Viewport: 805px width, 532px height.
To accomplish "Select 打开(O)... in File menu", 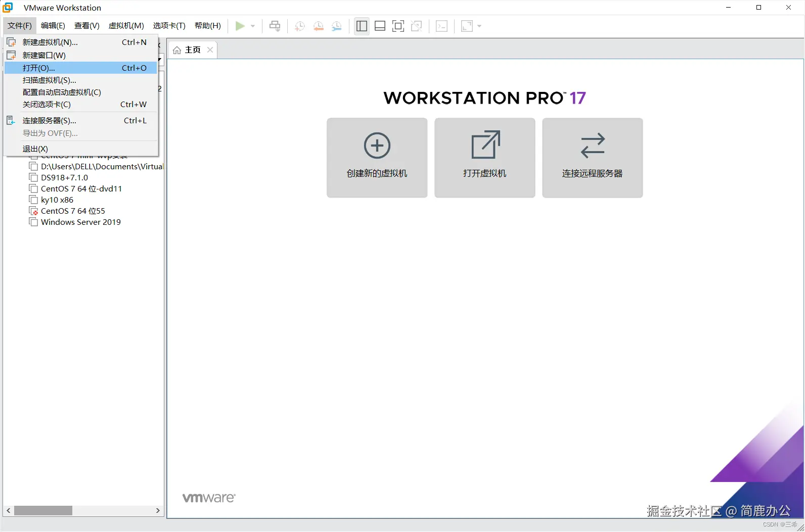I will coord(81,68).
